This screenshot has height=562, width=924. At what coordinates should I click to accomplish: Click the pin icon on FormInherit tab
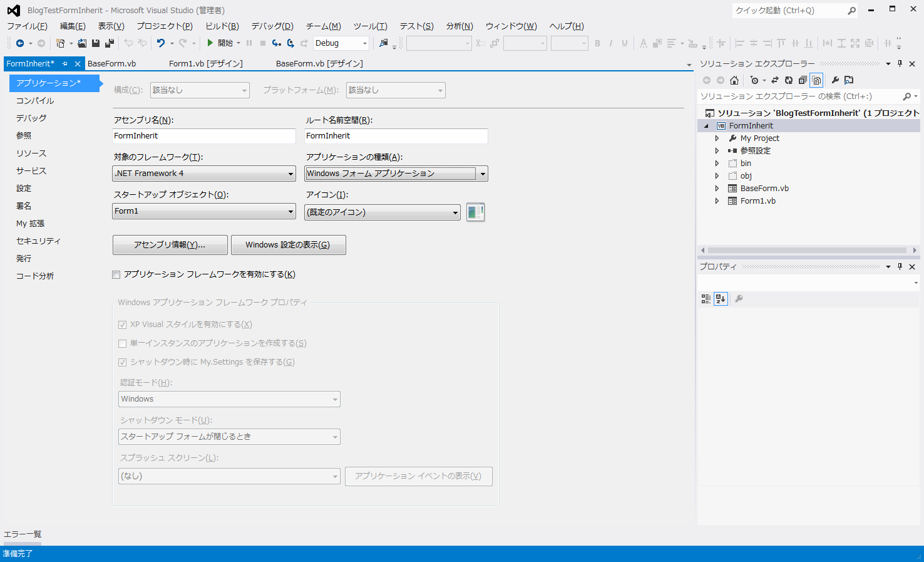point(64,64)
